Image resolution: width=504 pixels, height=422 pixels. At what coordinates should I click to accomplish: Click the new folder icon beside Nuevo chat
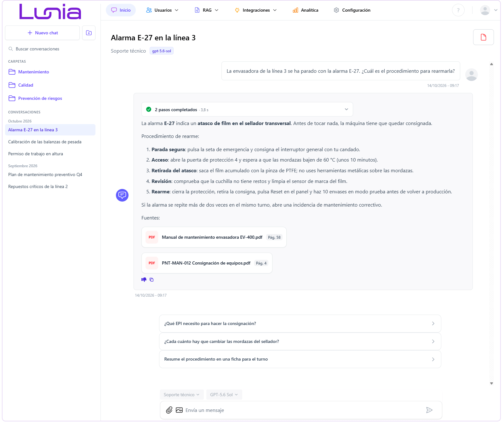click(89, 33)
